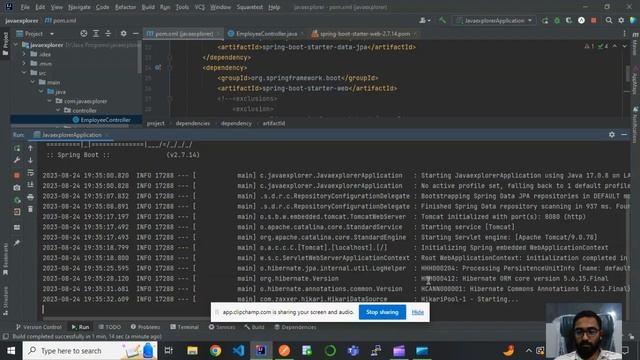Click the Windows search box
The width and height of the screenshot is (640, 360).
tap(90, 351)
